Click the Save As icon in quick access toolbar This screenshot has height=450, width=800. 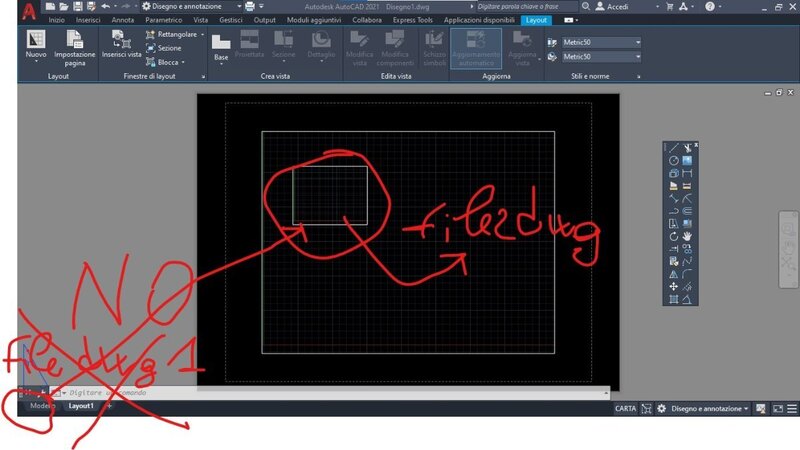(x=91, y=7)
